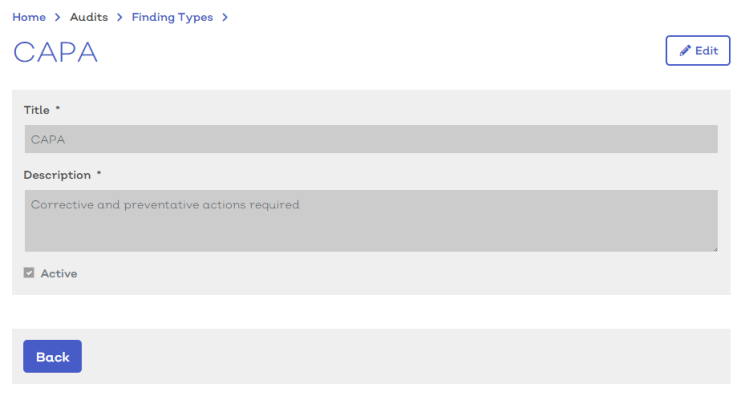Go to the Home breadcrumb link

pyautogui.click(x=29, y=17)
